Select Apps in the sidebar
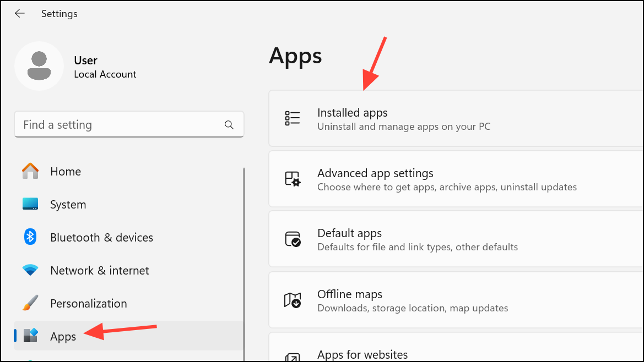This screenshot has height=362, width=644. tap(128, 336)
